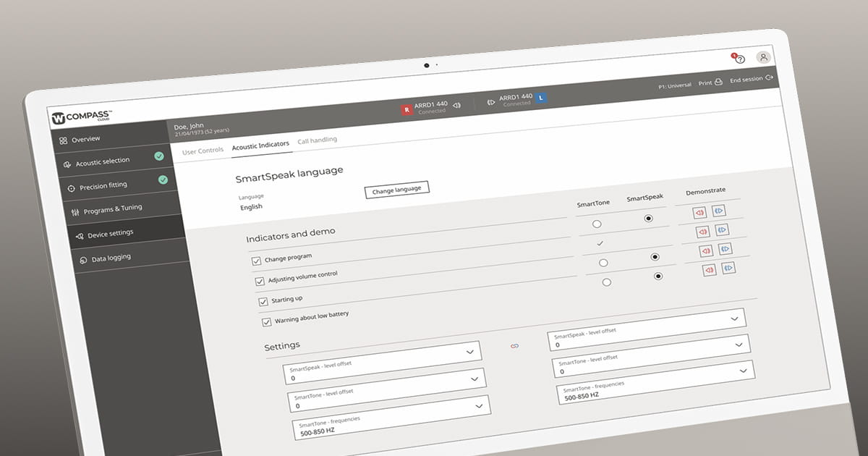The height and width of the screenshot is (456, 868).
Task: Click the Compass Cloud logo
Action: tap(82, 118)
